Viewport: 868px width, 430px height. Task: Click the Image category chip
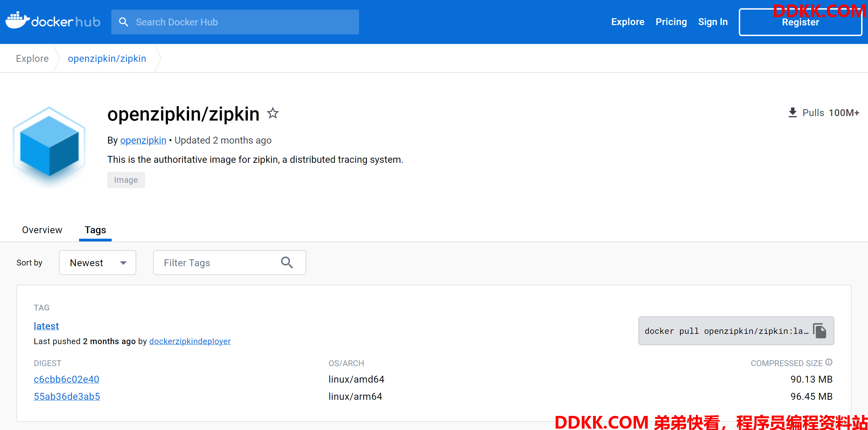[126, 180]
